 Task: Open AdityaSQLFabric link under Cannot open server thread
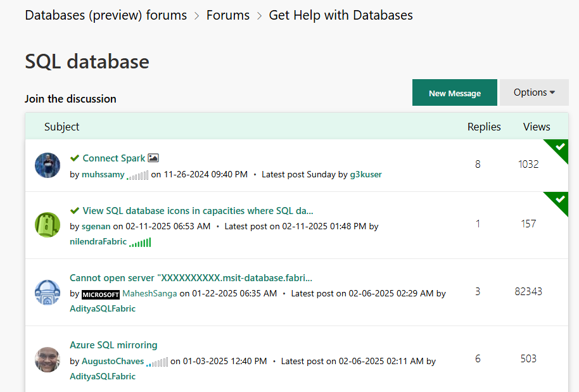pos(103,308)
